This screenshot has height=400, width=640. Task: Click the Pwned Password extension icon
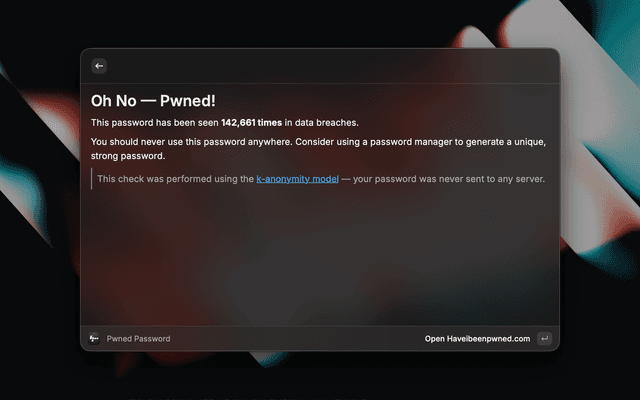click(94, 339)
